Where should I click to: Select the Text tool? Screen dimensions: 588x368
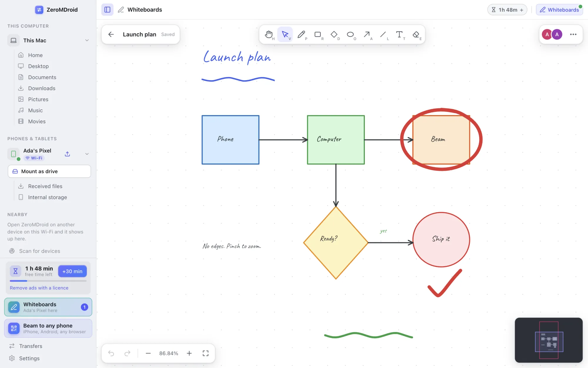399,34
